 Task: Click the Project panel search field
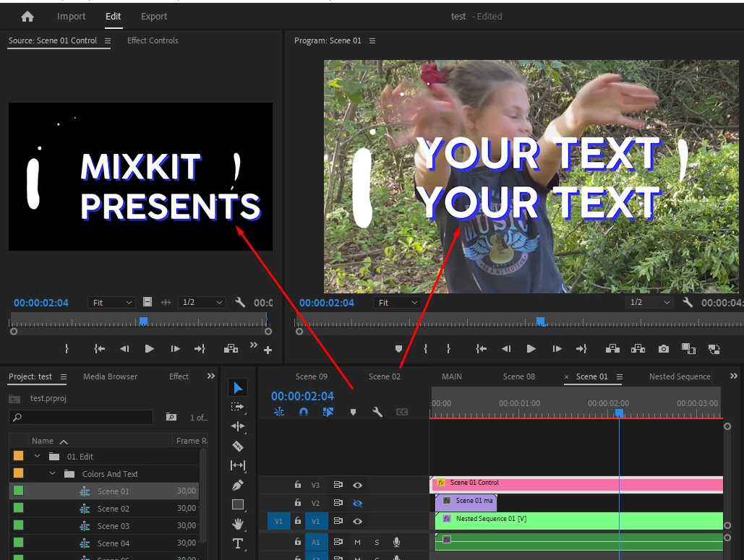81,417
